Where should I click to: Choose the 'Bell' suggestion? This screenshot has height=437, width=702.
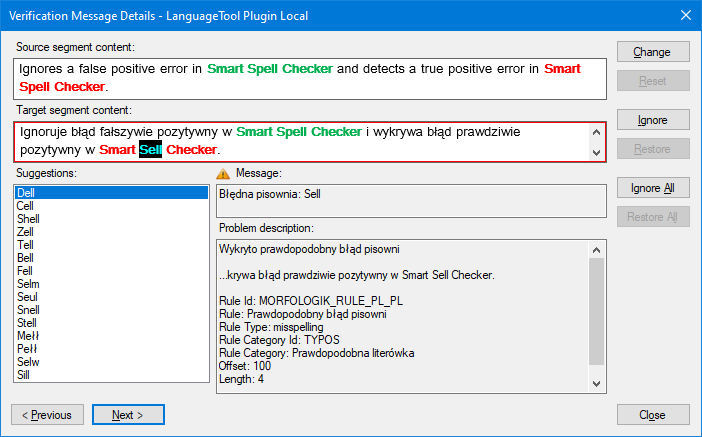[25, 258]
